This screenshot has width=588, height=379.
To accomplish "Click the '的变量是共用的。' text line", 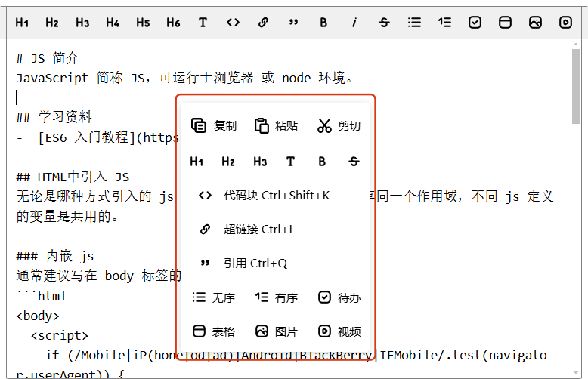I will point(67,216).
